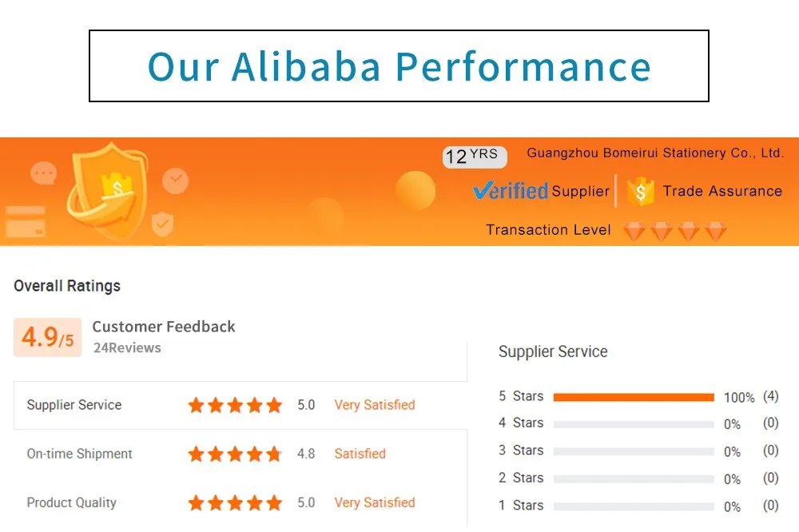Click the last Transaction Level diamond

(714, 231)
